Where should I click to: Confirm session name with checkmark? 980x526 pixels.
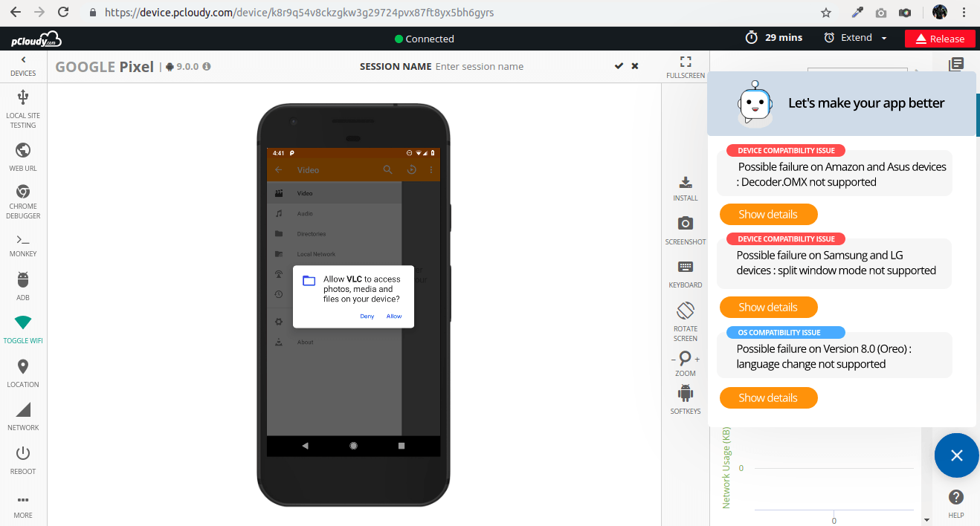click(x=619, y=66)
